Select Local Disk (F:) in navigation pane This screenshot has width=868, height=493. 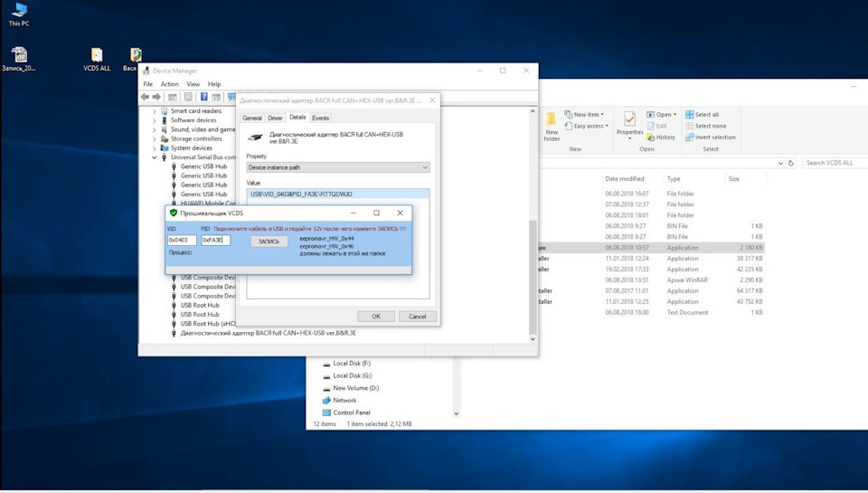coord(352,364)
